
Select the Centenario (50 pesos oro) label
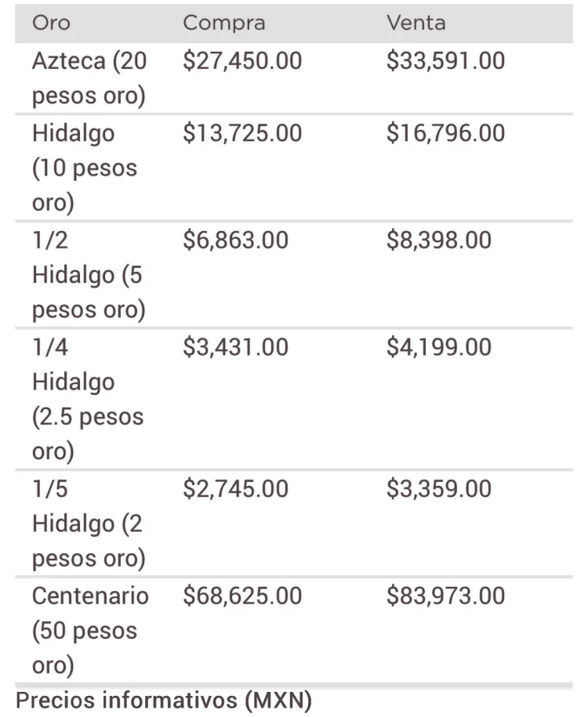click(89, 630)
